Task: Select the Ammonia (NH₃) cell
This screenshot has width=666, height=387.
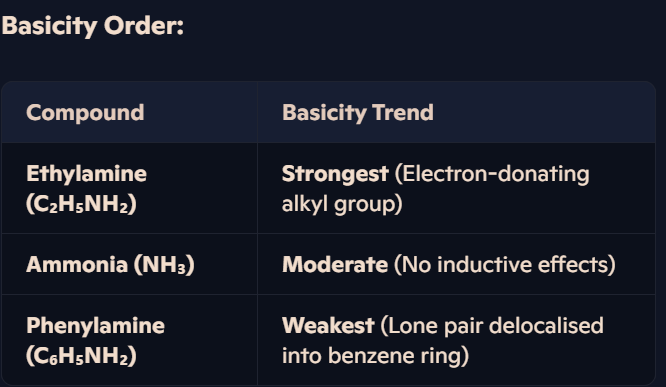Action: pos(129,264)
